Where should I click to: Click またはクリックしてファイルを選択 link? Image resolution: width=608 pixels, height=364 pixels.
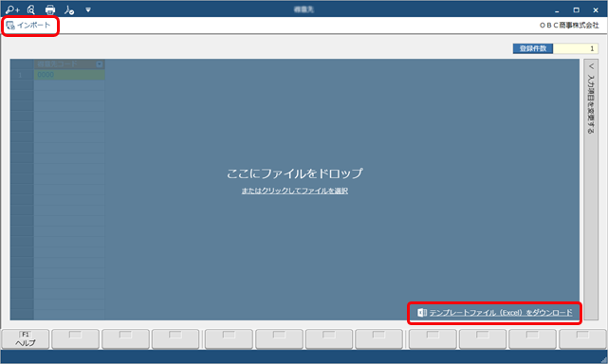(295, 191)
